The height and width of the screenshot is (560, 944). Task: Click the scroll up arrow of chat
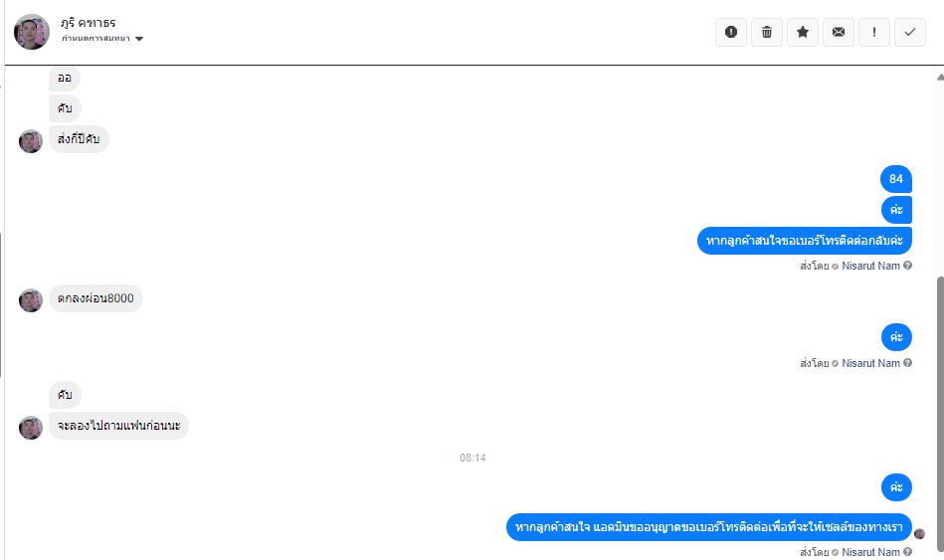point(940,77)
